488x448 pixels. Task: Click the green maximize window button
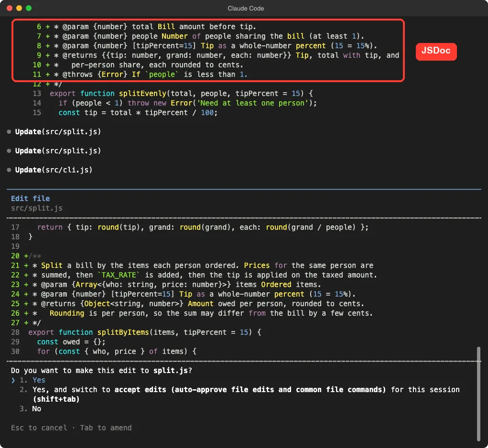click(29, 8)
